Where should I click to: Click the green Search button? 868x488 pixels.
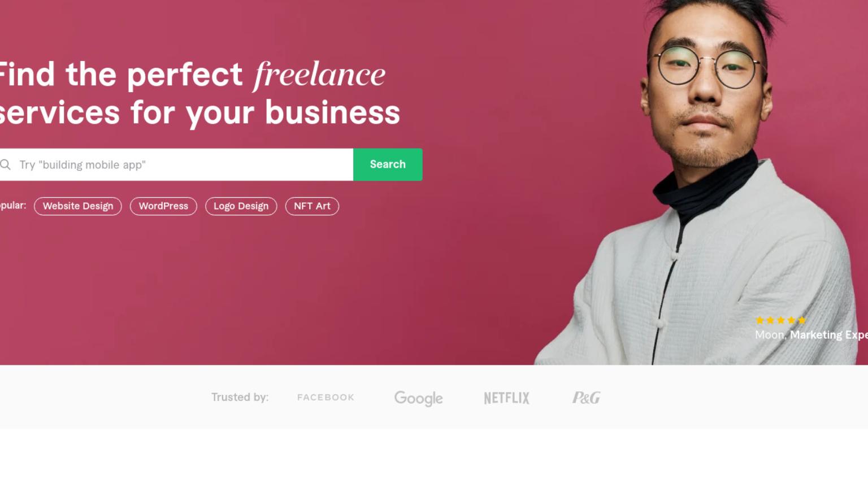point(388,164)
